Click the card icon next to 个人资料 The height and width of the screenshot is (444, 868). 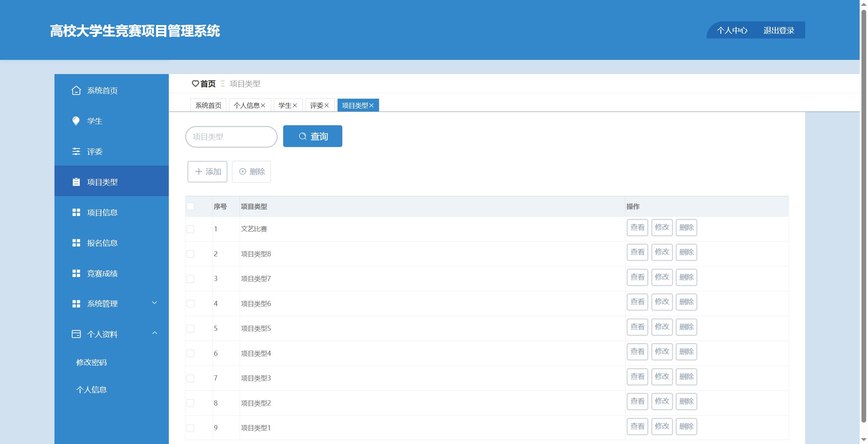pos(76,334)
